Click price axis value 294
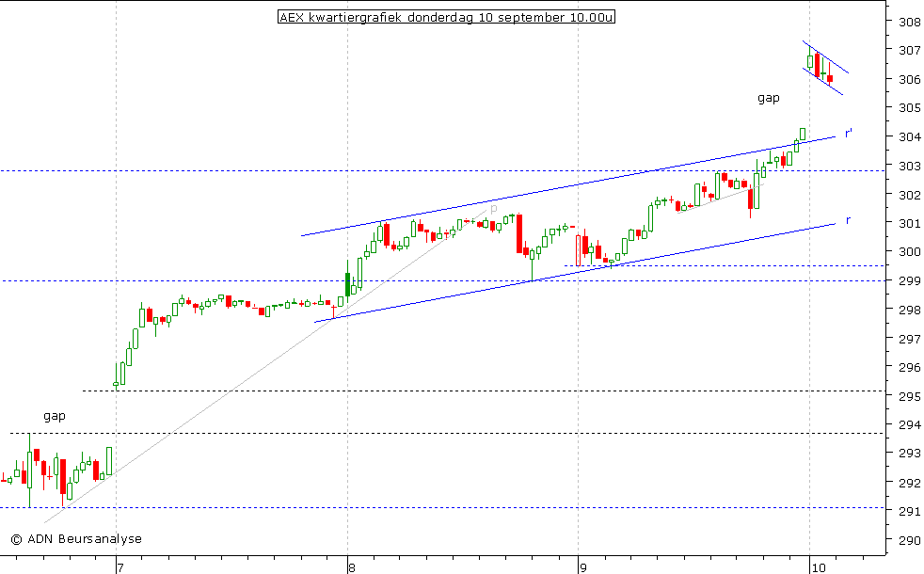The image size is (924, 574). [910, 425]
